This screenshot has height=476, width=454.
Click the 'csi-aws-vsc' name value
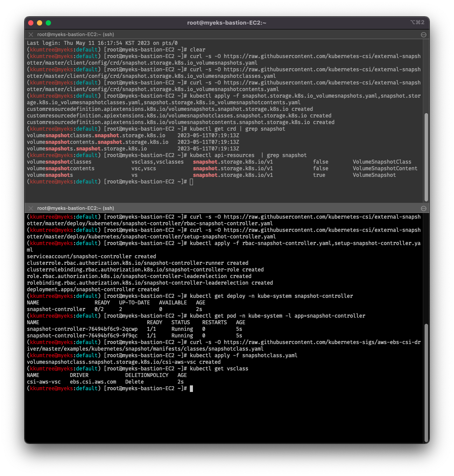tap(44, 382)
